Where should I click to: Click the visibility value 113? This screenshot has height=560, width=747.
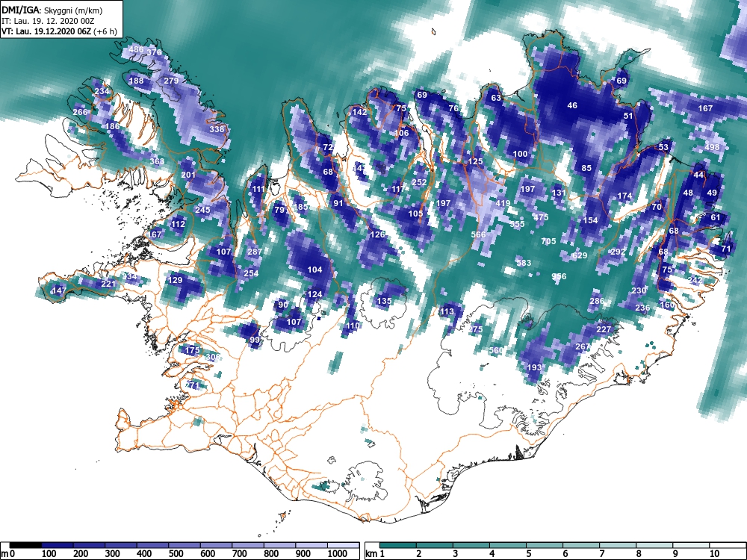click(x=447, y=311)
